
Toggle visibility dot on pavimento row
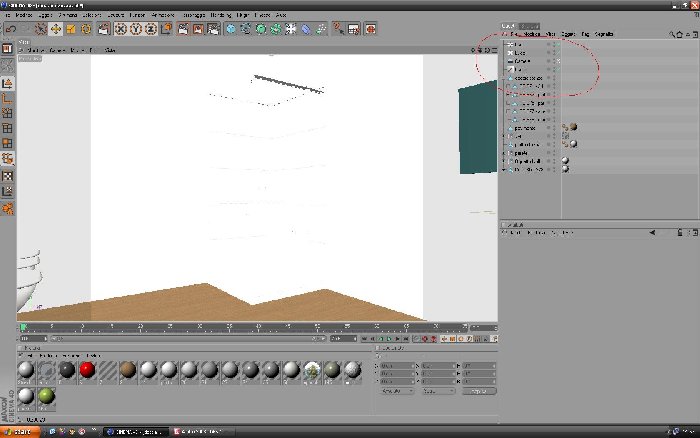click(549, 128)
